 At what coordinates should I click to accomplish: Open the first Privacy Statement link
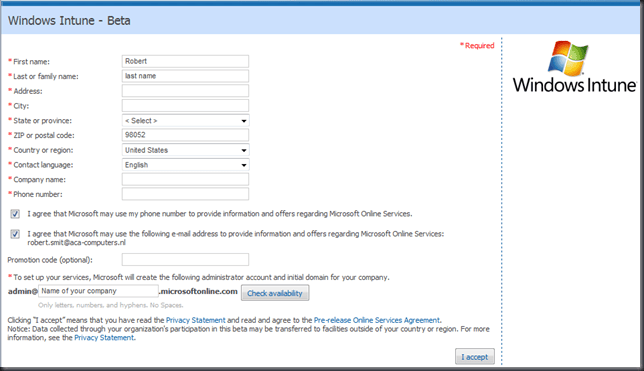pyautogui.click(x=196, y=320)
